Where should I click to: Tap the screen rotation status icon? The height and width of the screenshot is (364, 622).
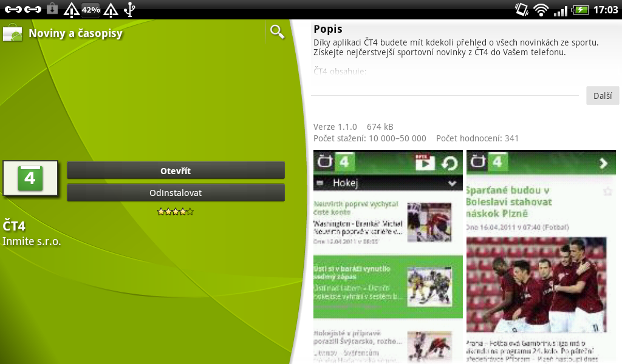click(x=521, y=9)
